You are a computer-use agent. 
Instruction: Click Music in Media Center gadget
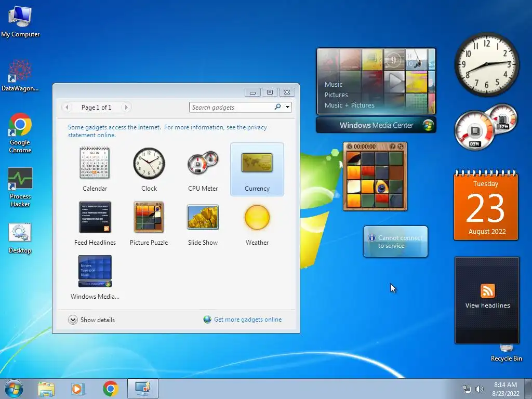coord(333,85)
